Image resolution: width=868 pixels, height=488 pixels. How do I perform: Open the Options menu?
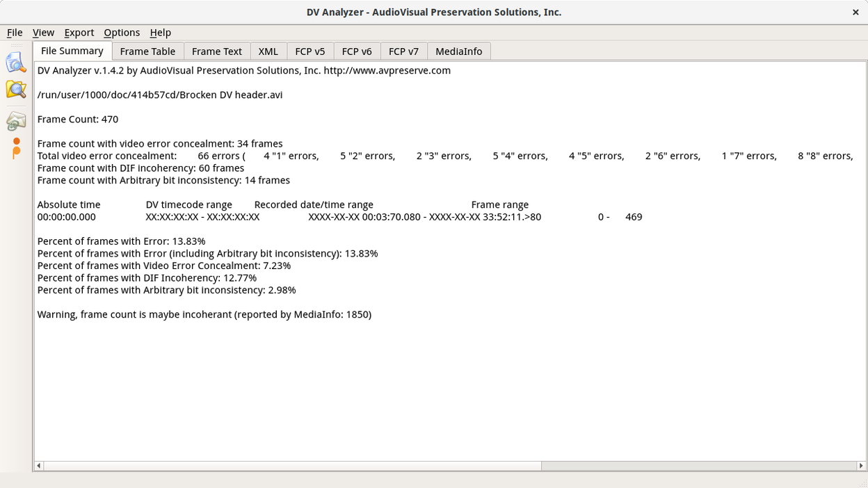point(122,33)
